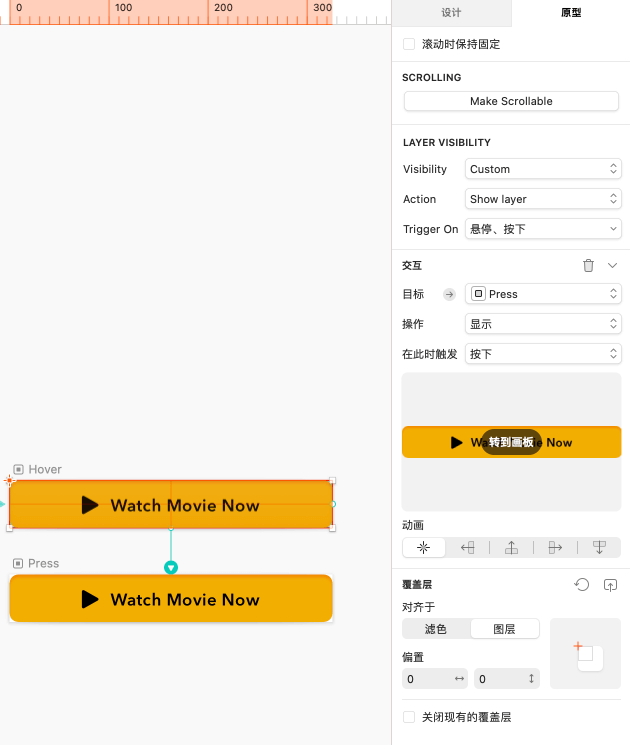Click the go-to-target arrow next to 目标
The width and height of the screenshot is (630, 745).
pos(449,294)
